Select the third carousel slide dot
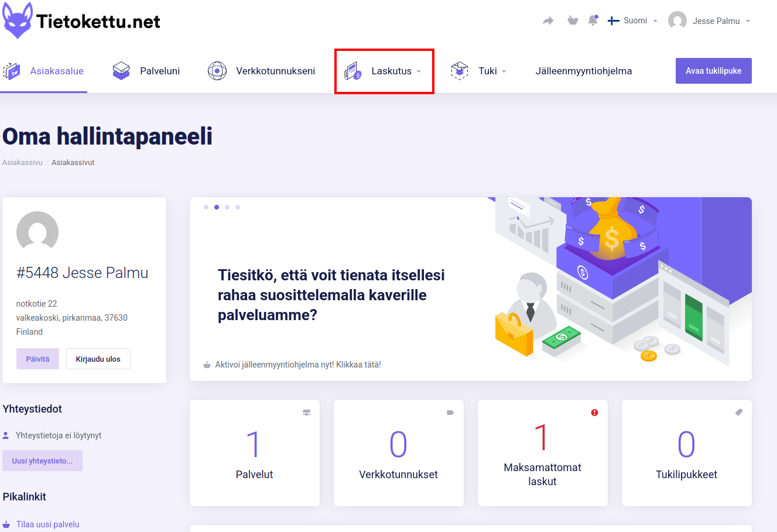This screenshot has width=777, height=532. [227, 207]
